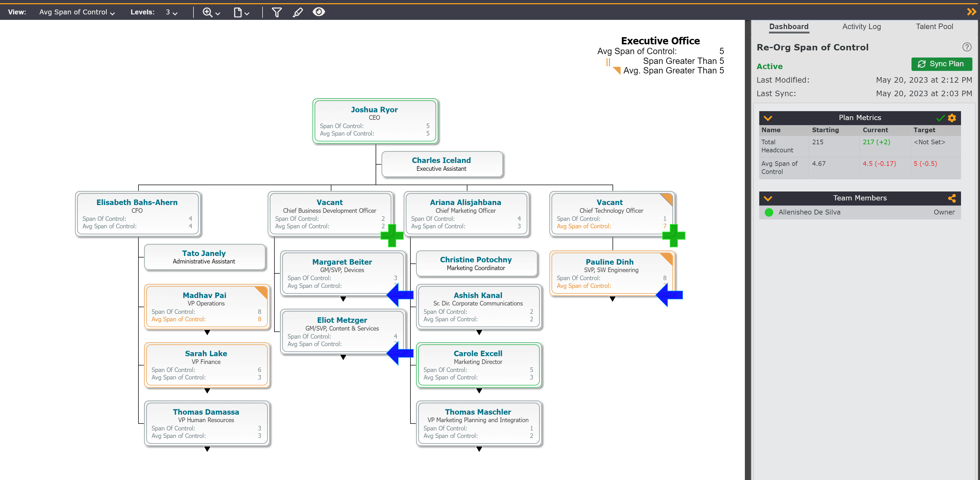Click the Target column header in Plan Metrics

(x=924, y=130)
